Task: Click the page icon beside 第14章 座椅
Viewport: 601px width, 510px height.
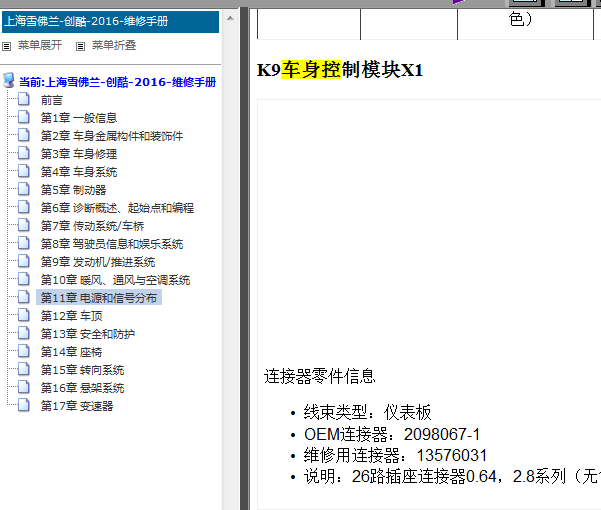Action: [x=24, y=351]
